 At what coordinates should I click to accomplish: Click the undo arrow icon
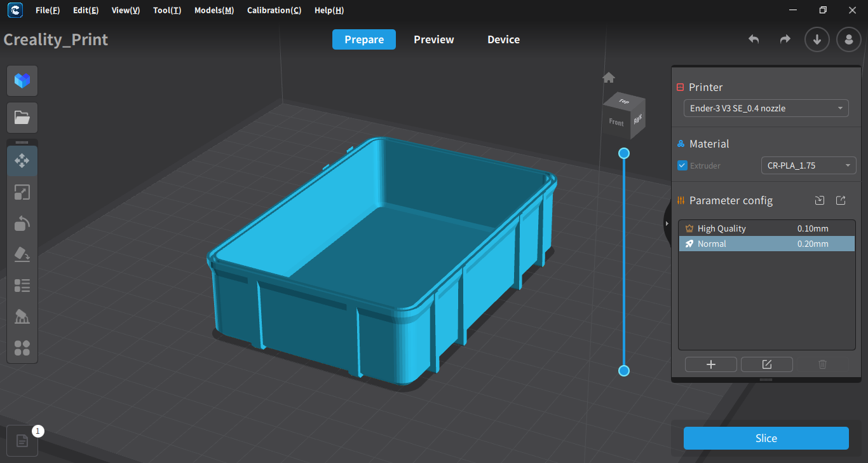pyautogui.click(x=754, y=39)
